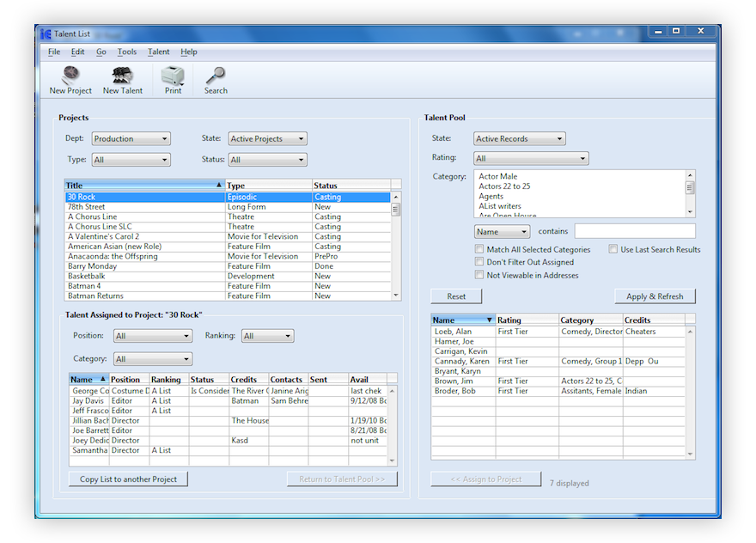
Task: Click the talent pool results scrollbar down arrow
Action: pos(690,454)
